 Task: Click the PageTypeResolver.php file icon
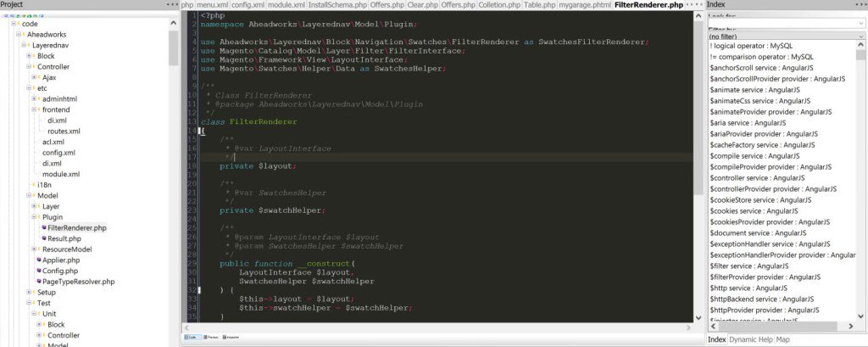[x=39, y=282]
